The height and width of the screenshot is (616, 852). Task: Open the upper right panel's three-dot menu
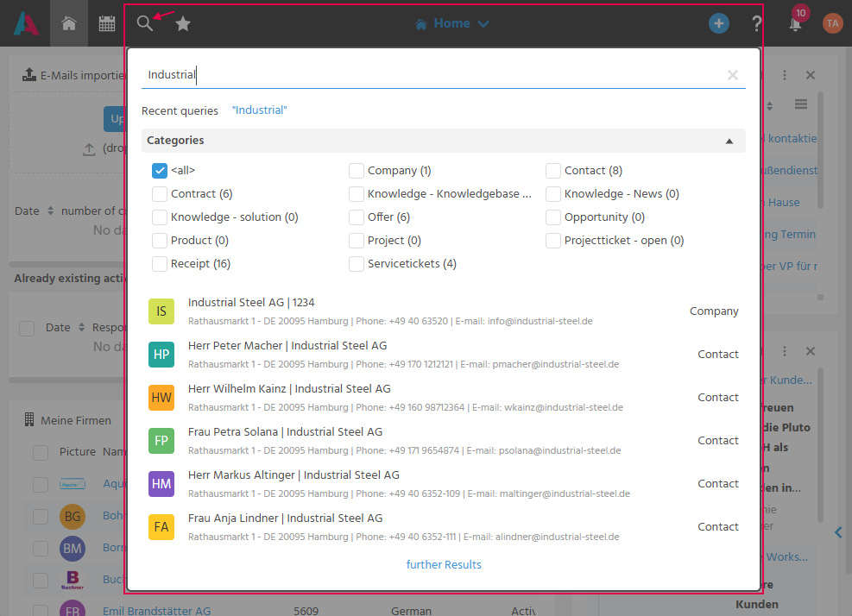[785, 75]
